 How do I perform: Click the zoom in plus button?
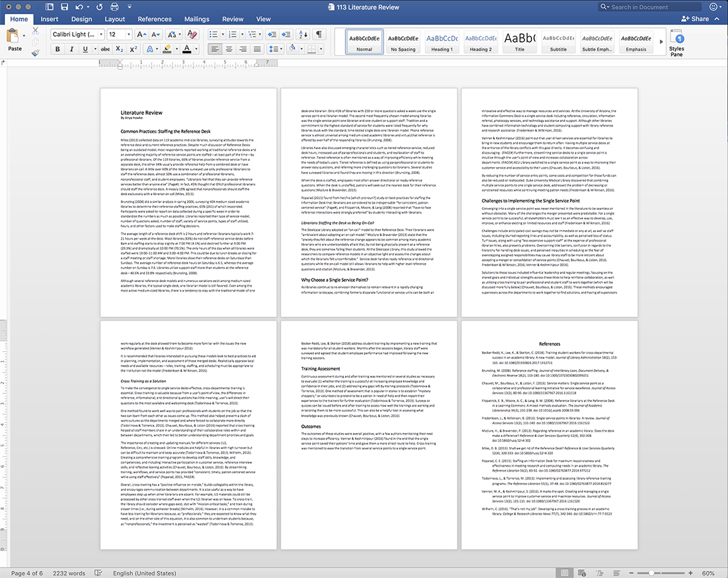coord(690,573)
